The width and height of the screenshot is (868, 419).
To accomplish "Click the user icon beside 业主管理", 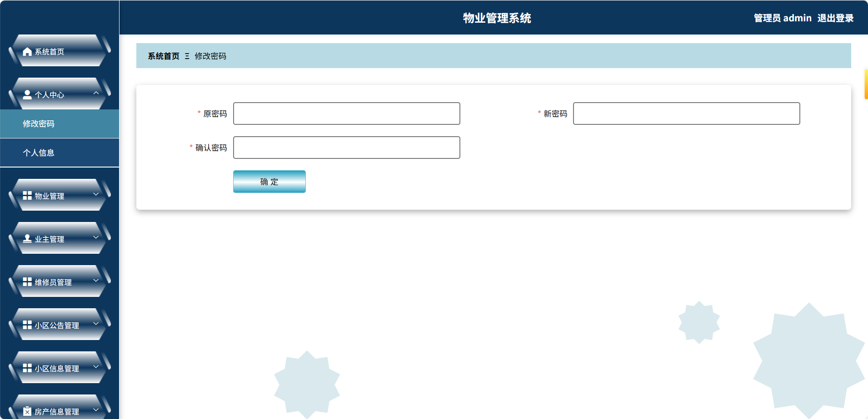I will 27,238.
